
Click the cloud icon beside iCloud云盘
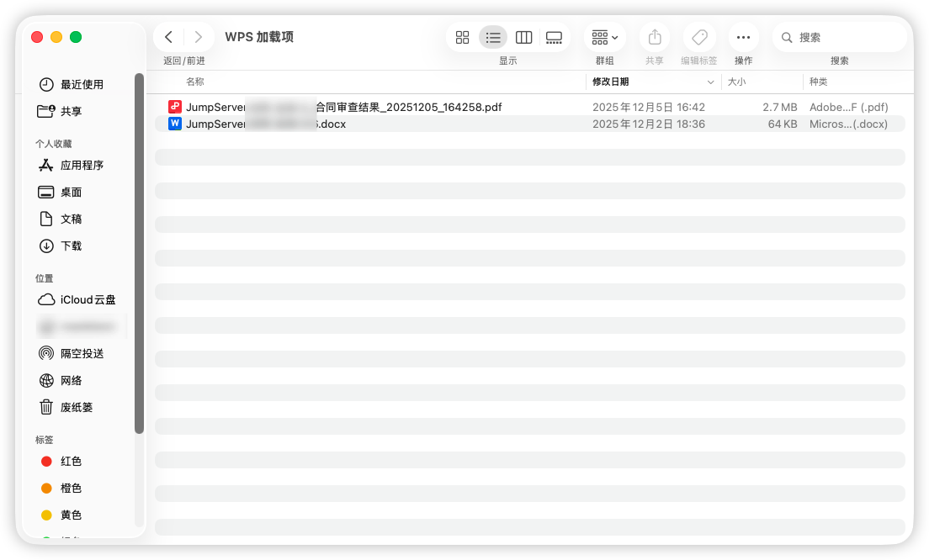46,299
